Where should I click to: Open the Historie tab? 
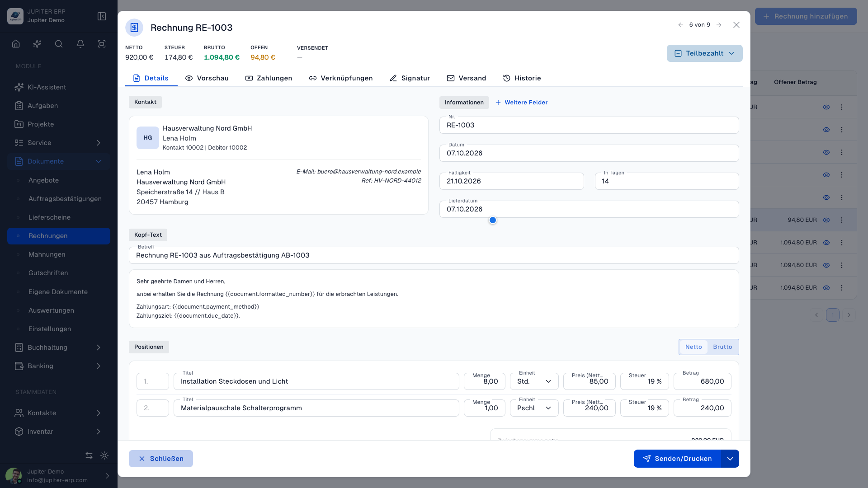tap(522, 78)
